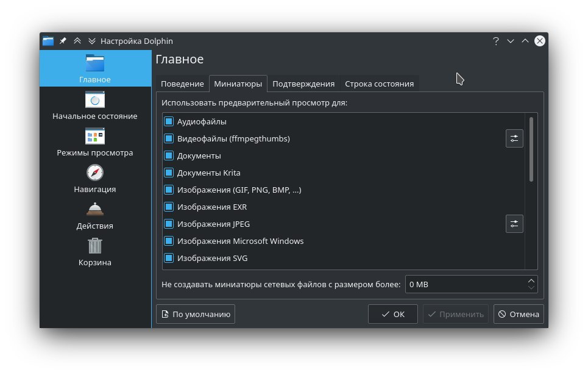Toggle the Документы preview checkbox
This screenshot has width=588, height=375.
click(x=169, y=155)
